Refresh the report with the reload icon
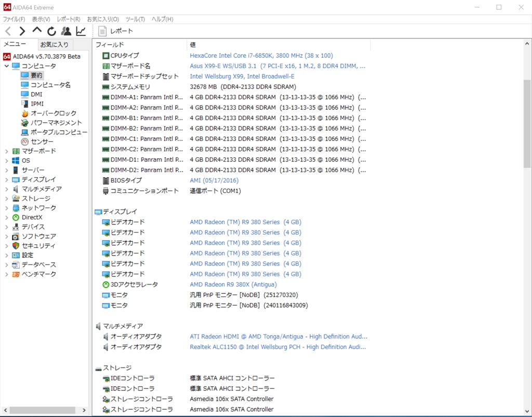Image resolution: width=532 pixels, height=417 pixels. [51, 31]
